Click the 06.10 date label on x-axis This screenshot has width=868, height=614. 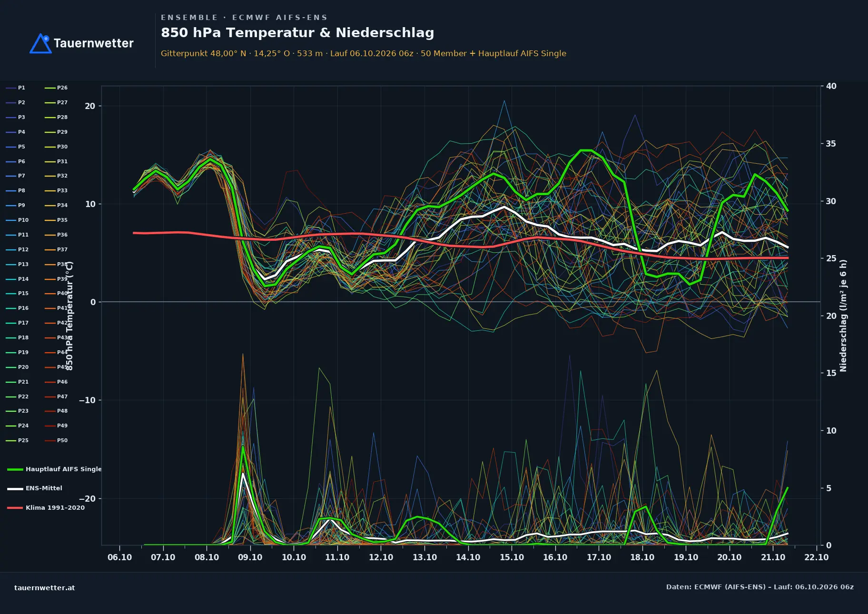pyautogui.click(x=120, y=557)
